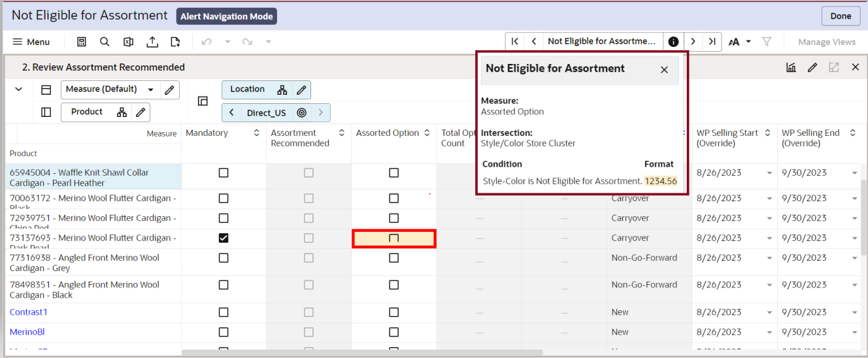The height and width of the screenshot is (358, 868).
Task: Click the Direct_US target icon
Action: coord(301,112)
